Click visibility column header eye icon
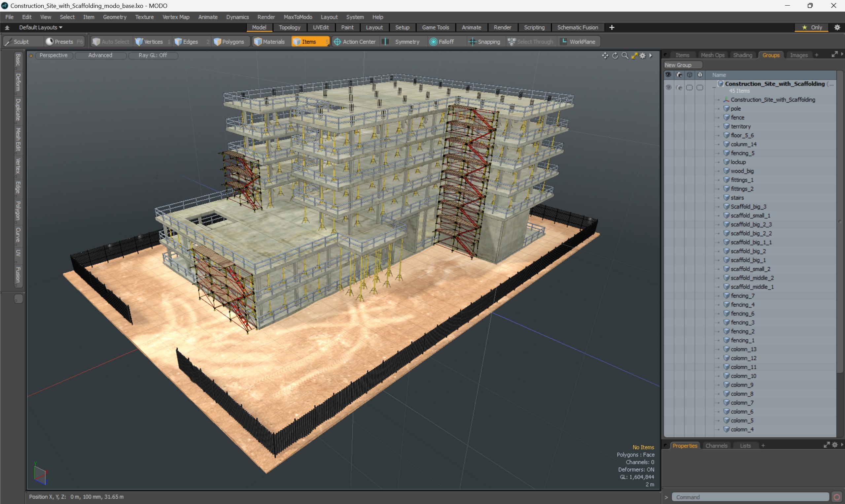This screenshot has height=504, width=845. click(668, 75)
